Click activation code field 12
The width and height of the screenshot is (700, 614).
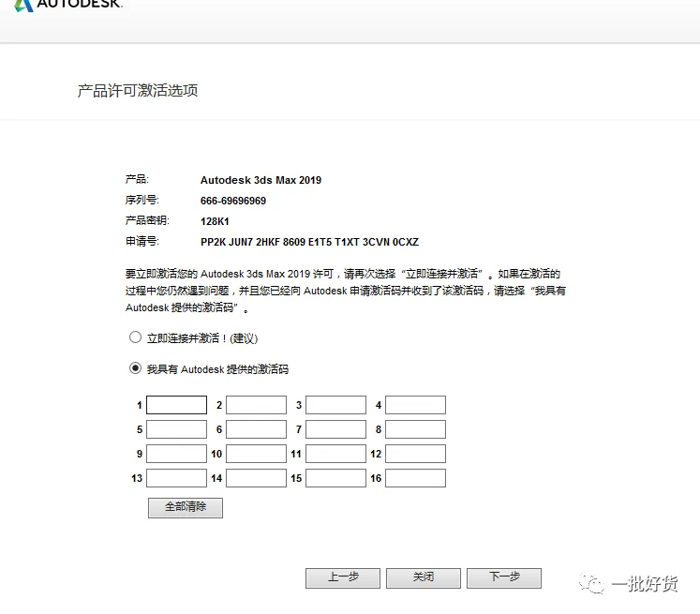[416, 454]
